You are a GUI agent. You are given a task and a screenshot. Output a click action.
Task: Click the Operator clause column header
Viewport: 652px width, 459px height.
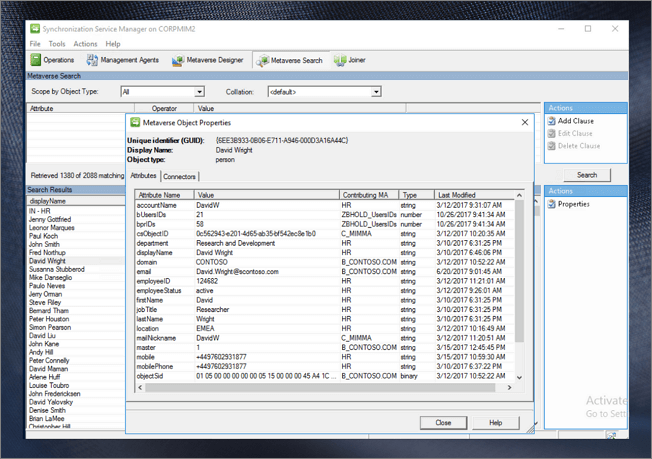click(x=164, y=109)
